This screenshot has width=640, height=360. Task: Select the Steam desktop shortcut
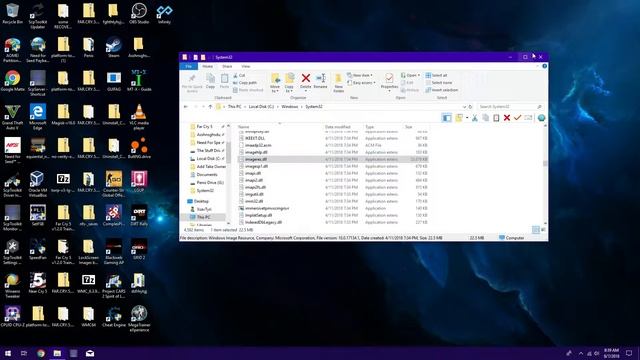(113, 47)
